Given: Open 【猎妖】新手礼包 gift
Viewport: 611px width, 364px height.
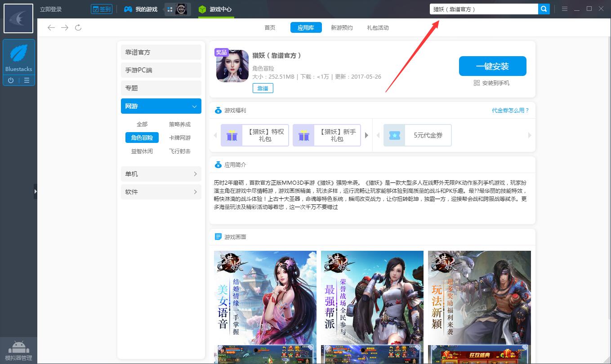Looking at the screenshot, I should (327, 135).
